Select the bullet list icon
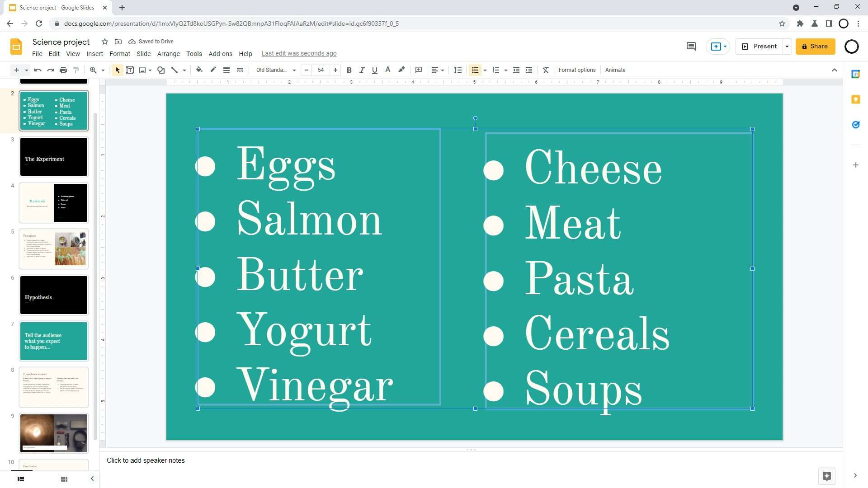This screenshot has height=488, width=868. point(475,70)
